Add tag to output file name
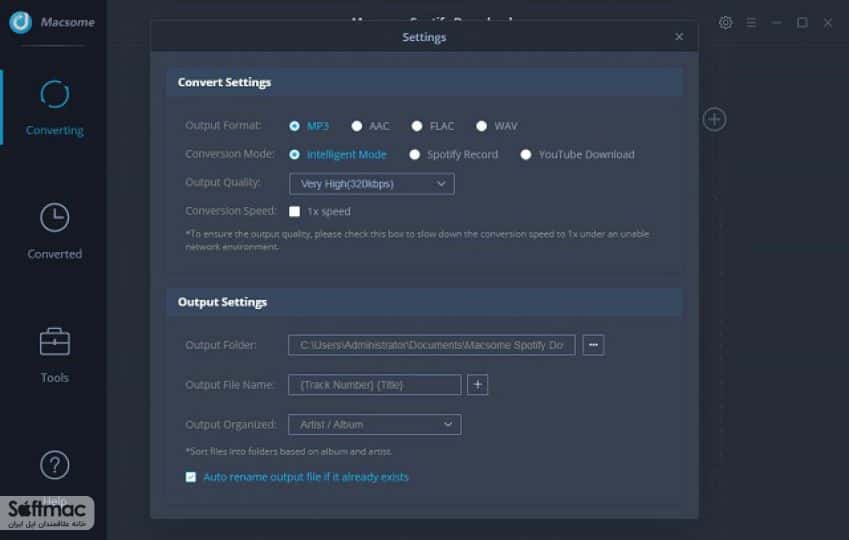The width and height of the screenshot is (849, 540). coord(477,385)
